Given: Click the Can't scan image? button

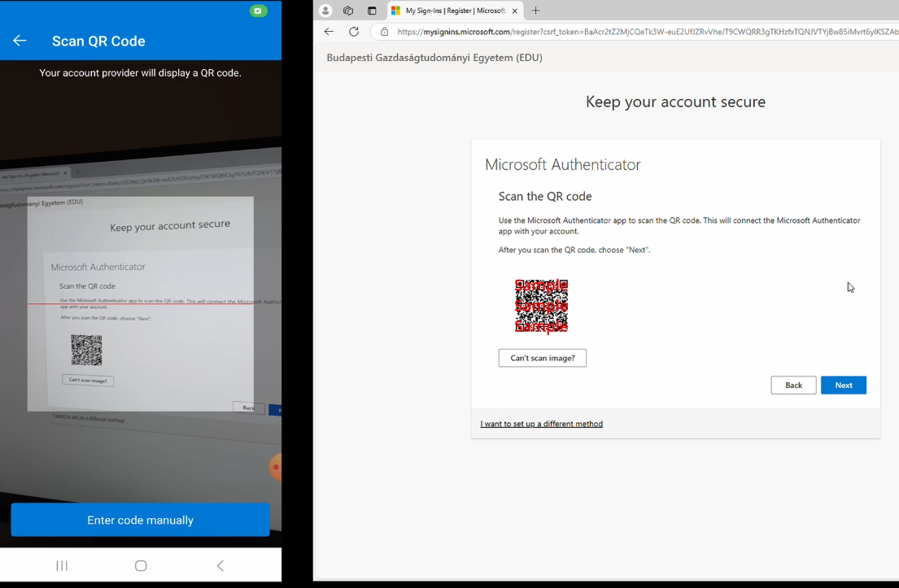Looking at the screenshot, I should pos(543,358).
